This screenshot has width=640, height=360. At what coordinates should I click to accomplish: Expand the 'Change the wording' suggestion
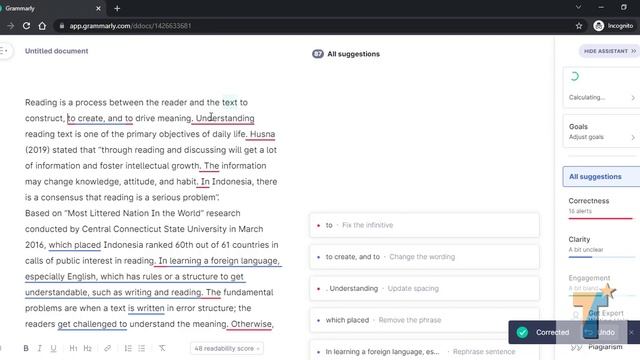[424, 257]
